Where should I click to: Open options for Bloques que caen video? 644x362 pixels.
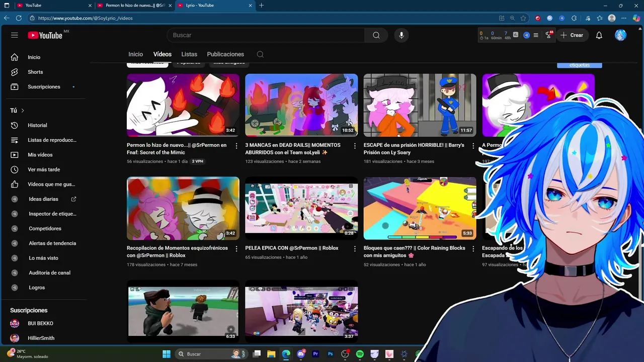point(473,249)
